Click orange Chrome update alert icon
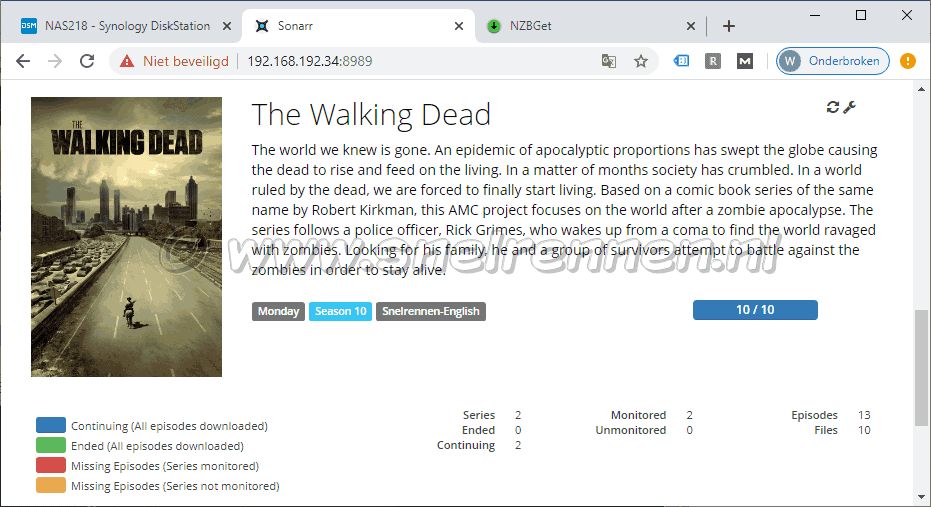931x507 pixels. tap(908, 61)
